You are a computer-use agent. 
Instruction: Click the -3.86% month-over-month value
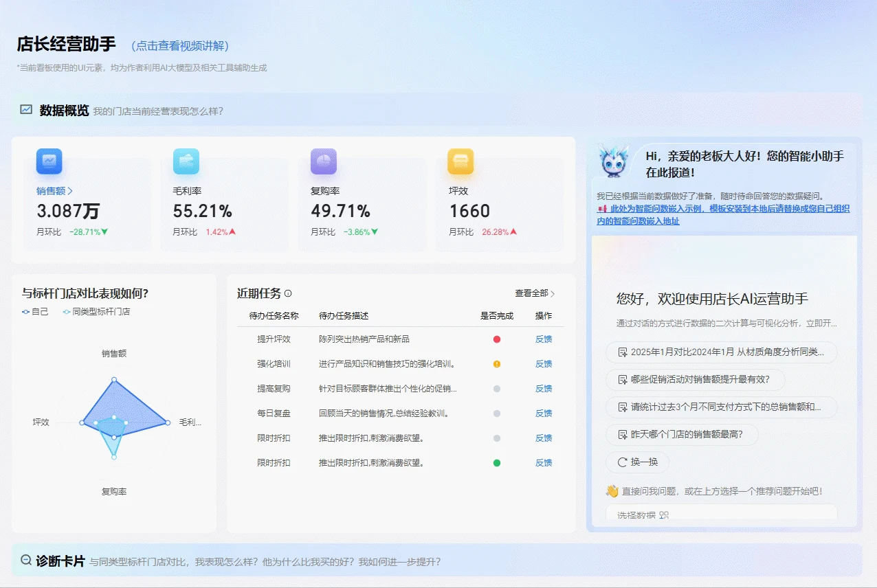click(x=357, y=232)
